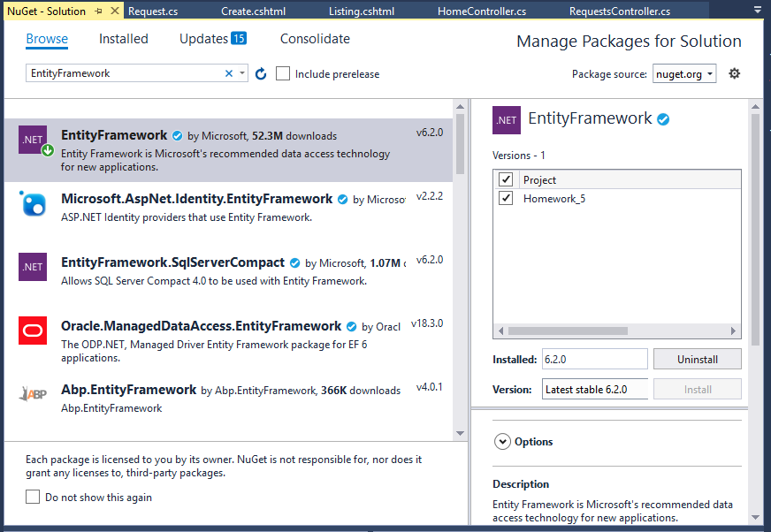Screen dimensions: 771x532
Task: Open Version Latest stable 6.2.0 dropdown
Action: click(x=595, y=389)
